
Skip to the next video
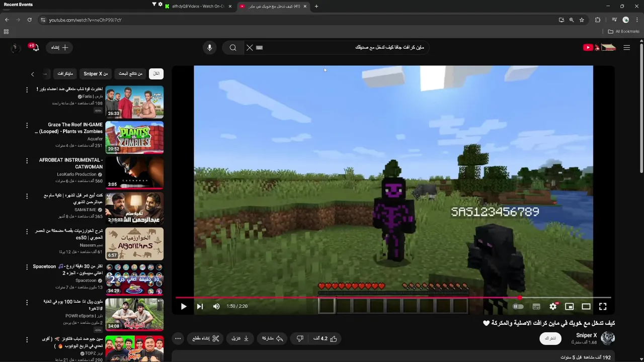(200, 306)
